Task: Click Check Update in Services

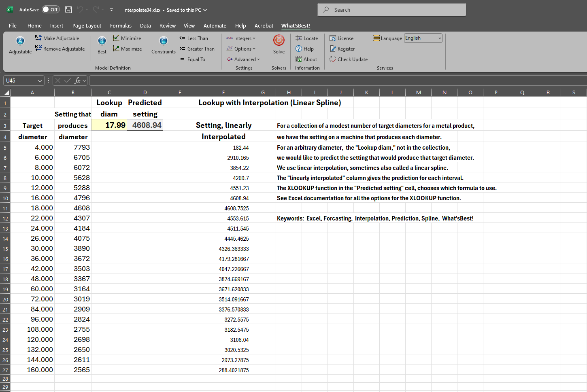Action: [349, 59]
